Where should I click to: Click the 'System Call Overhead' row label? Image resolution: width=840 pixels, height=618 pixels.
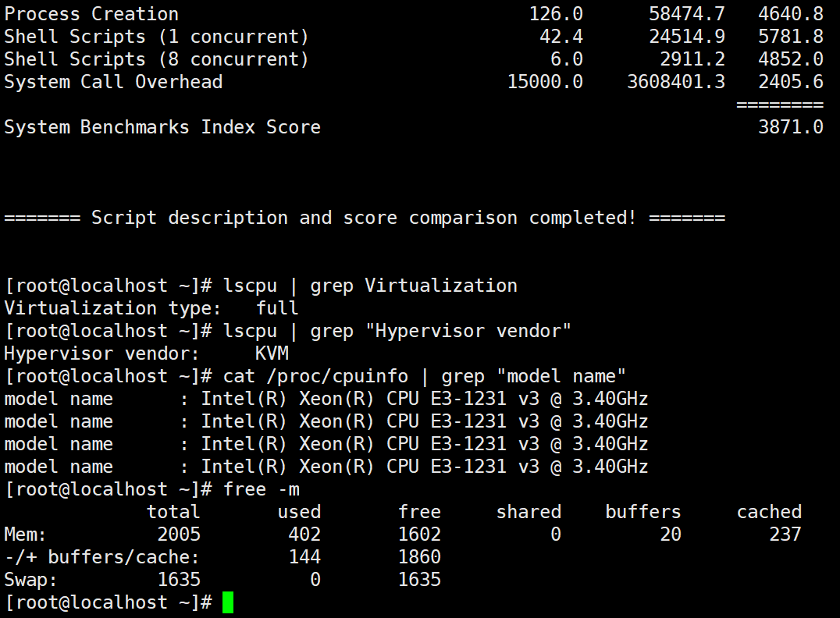pyautogui.click(x=113, y=82)
